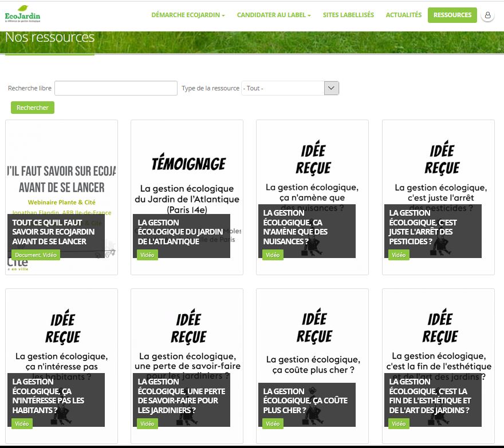504x448 pixels.
Task: Click Vidéo tag on habitants card
Action: (22, 423)
